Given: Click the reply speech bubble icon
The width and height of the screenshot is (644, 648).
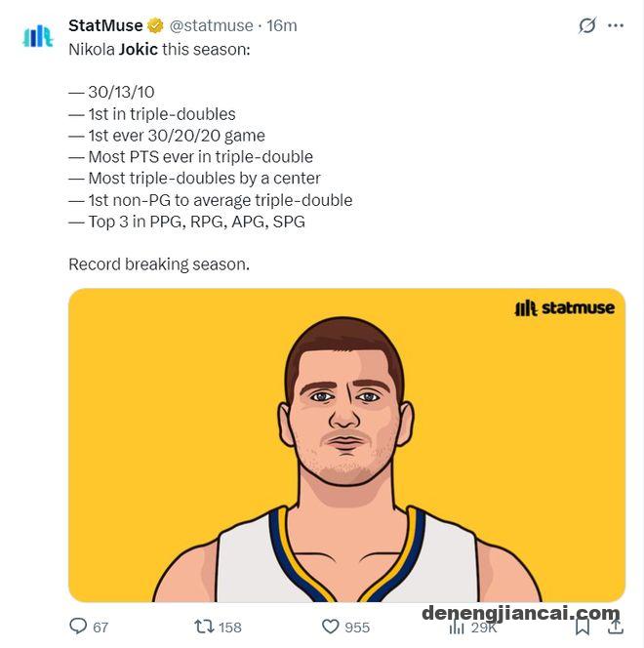Looking at the screenshot, I should (78, 626).
